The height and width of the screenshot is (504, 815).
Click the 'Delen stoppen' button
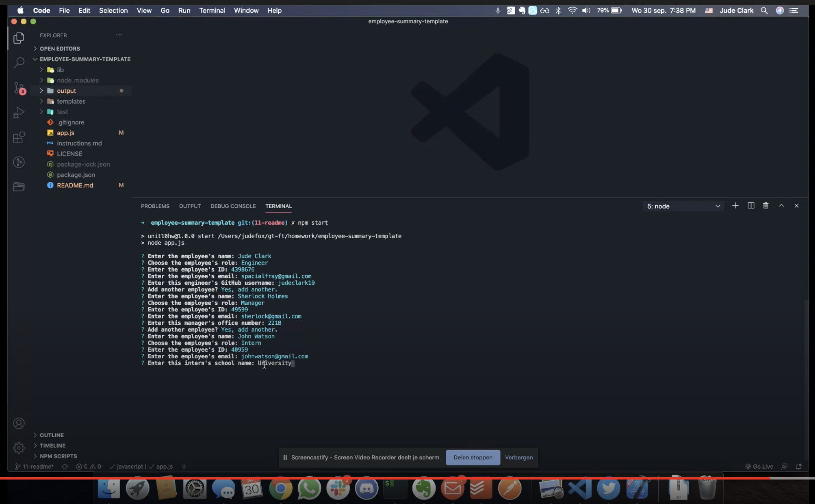pos(473,457)
